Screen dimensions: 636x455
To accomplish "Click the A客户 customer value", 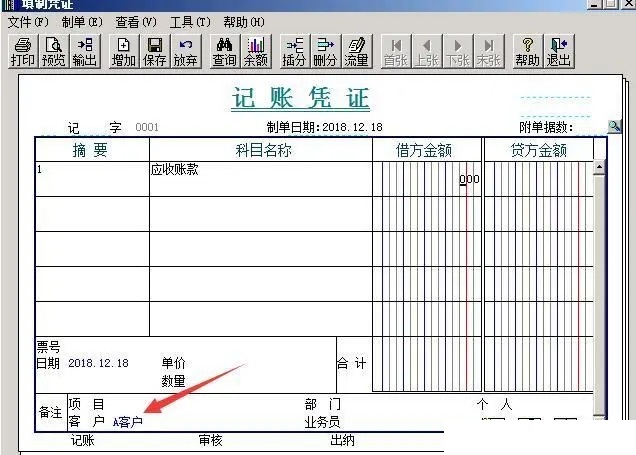I will tap(128, 422).
